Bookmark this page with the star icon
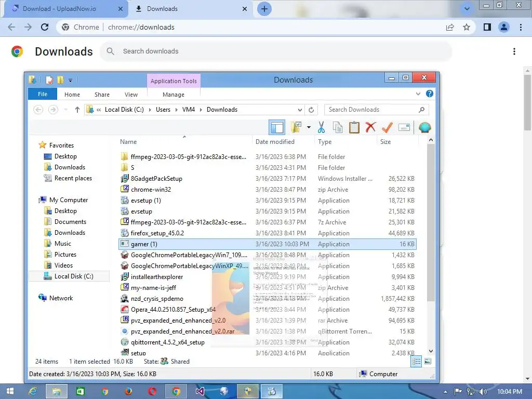The width and height of the screenshot is (532, 399). pos(467,27)
